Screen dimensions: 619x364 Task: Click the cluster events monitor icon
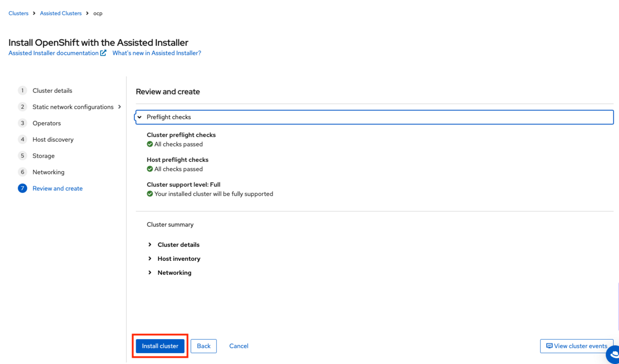click(549, 346)
